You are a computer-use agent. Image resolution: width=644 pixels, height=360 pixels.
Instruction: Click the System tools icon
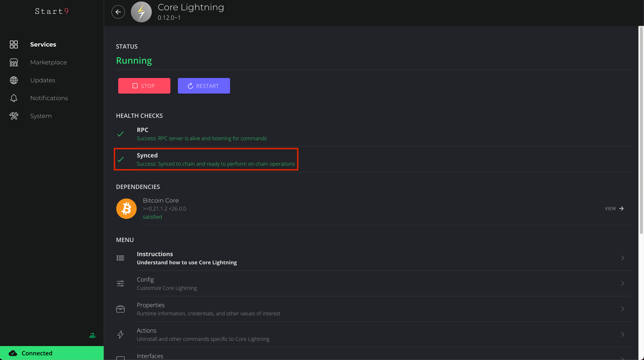14,116
